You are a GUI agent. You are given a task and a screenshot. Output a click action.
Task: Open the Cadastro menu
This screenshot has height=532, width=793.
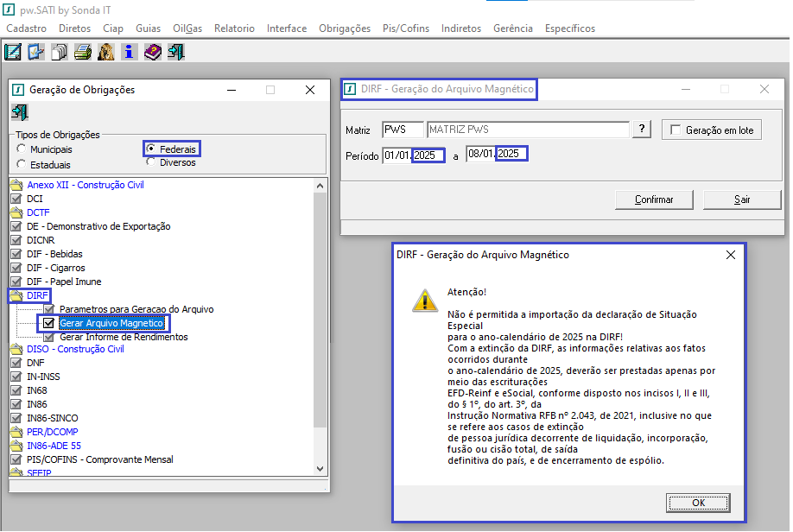[26, 28]
